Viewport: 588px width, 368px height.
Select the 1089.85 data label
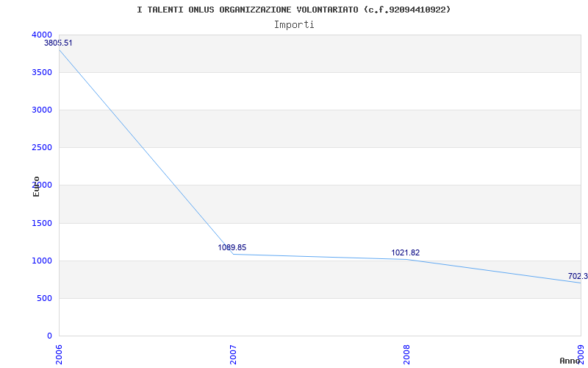click(x=232, y=247)
